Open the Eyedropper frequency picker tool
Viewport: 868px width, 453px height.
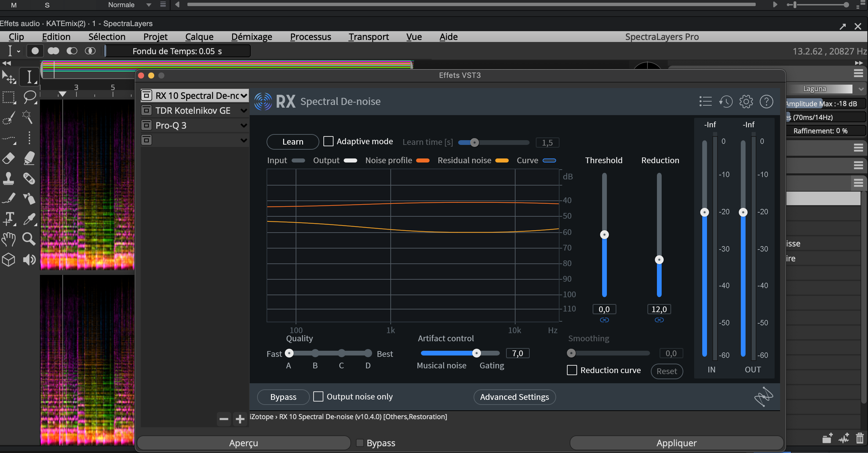(29, 219)
